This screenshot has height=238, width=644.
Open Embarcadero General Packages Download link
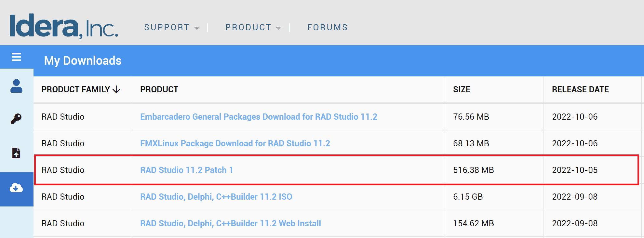(259, 117)
